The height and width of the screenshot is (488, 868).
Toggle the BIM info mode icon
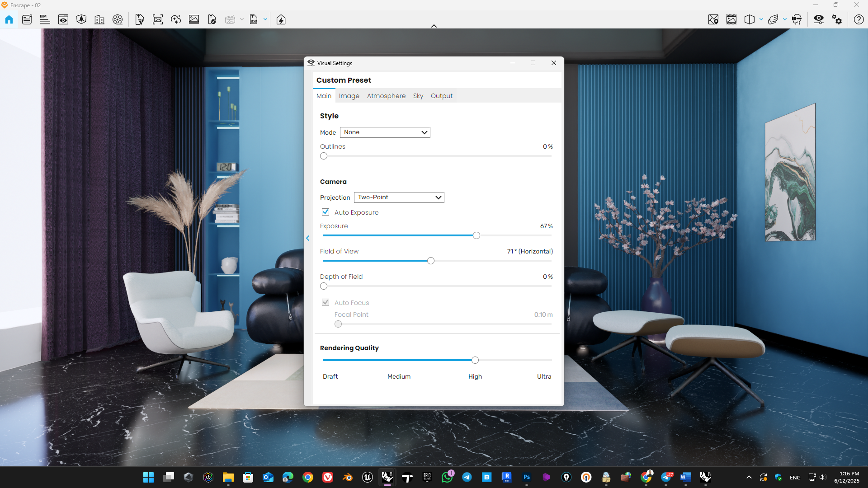[45, 19]
